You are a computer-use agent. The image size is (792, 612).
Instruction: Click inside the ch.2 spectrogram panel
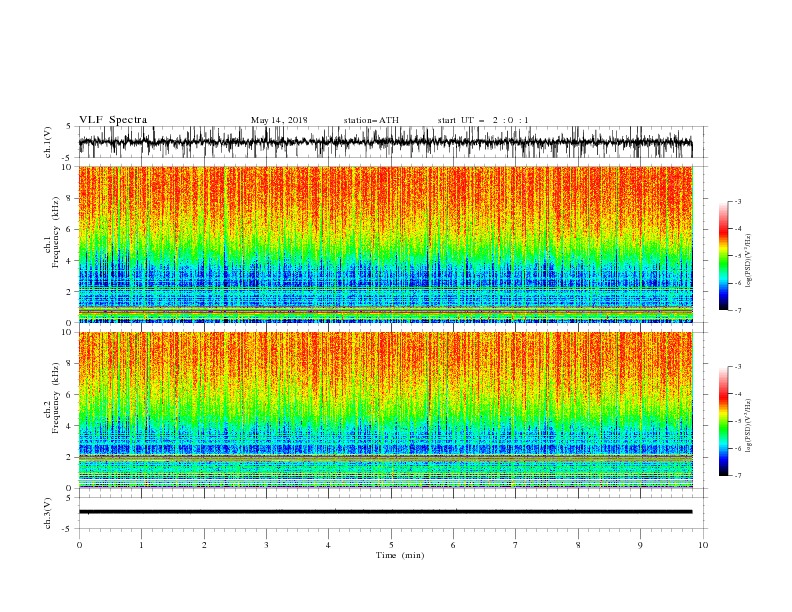[385, 410]
